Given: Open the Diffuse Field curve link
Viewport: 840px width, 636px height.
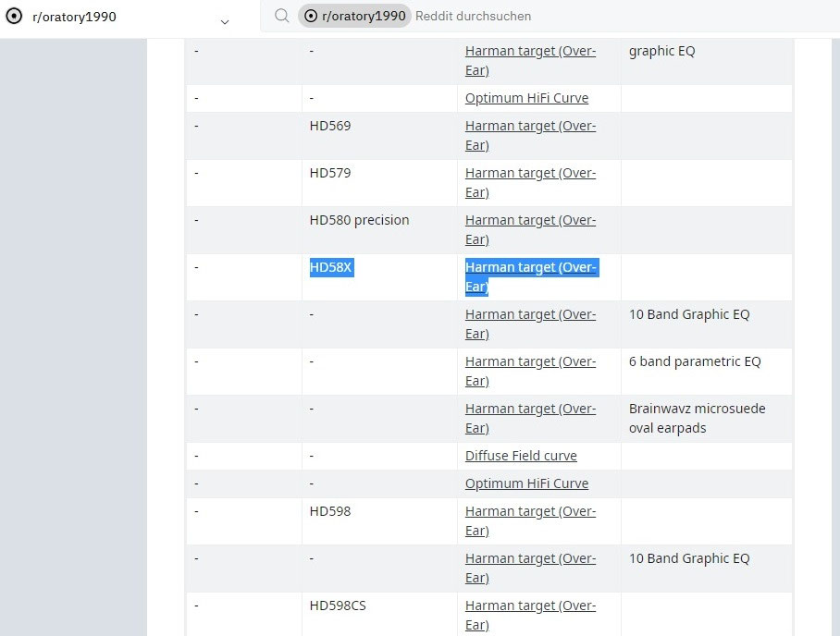Looking at the screenshot, I should coord(521,456).
